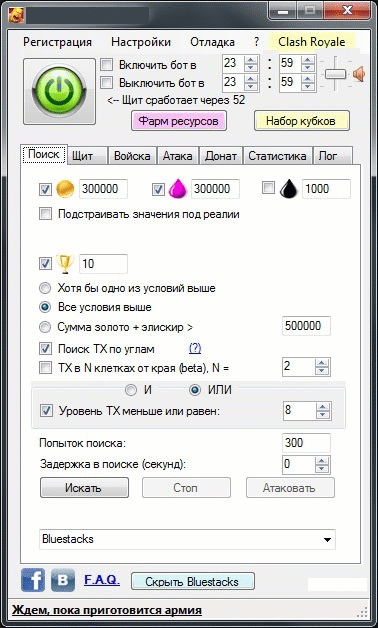Enable 'Включить бот в' checkbox
The image size is (378, 628).
click(x=106, y=64)
